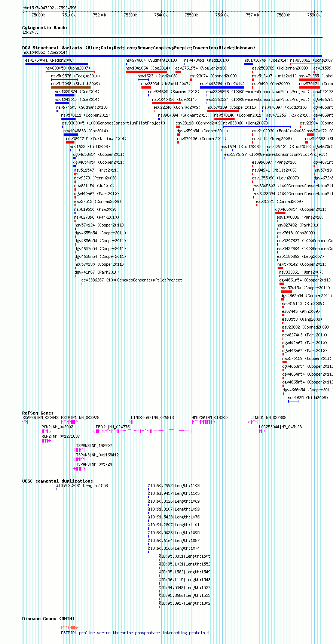Screen dimensions: 333x644
Task: Open dgv4660n54 (Cooper2011) variant label
Action: click(x=301, y=209)
